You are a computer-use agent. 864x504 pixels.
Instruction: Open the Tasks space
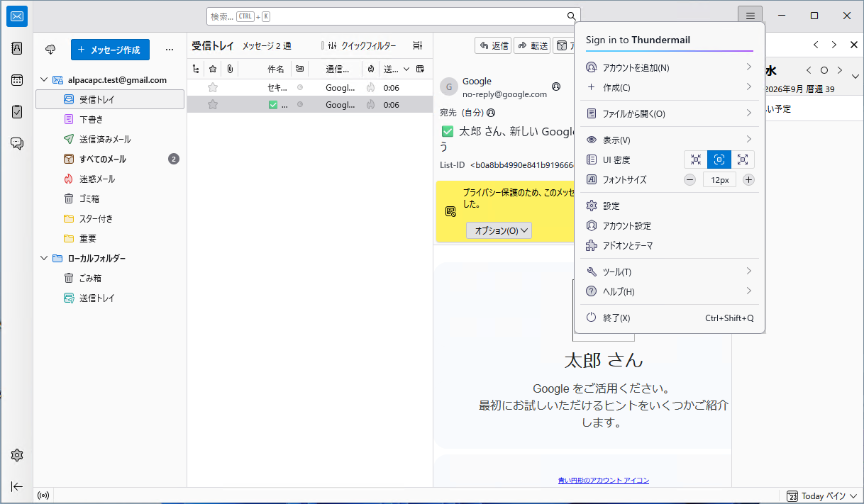(x=17, y=111)
